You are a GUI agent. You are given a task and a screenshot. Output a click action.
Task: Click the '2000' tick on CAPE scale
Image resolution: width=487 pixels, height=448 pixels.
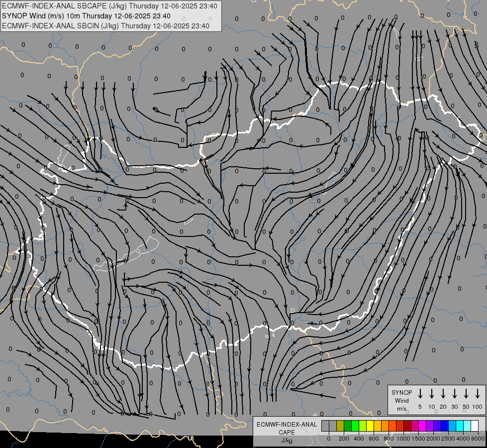(x=433, y=439)
